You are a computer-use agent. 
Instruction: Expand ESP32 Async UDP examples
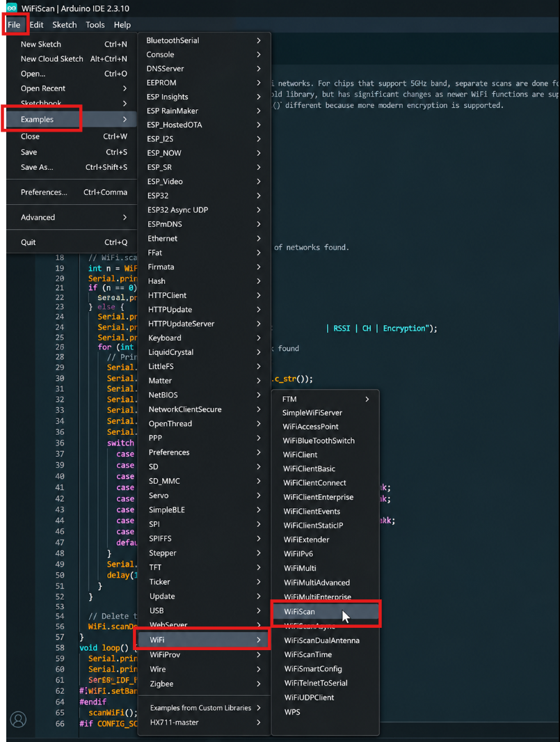tap(204, 210)
